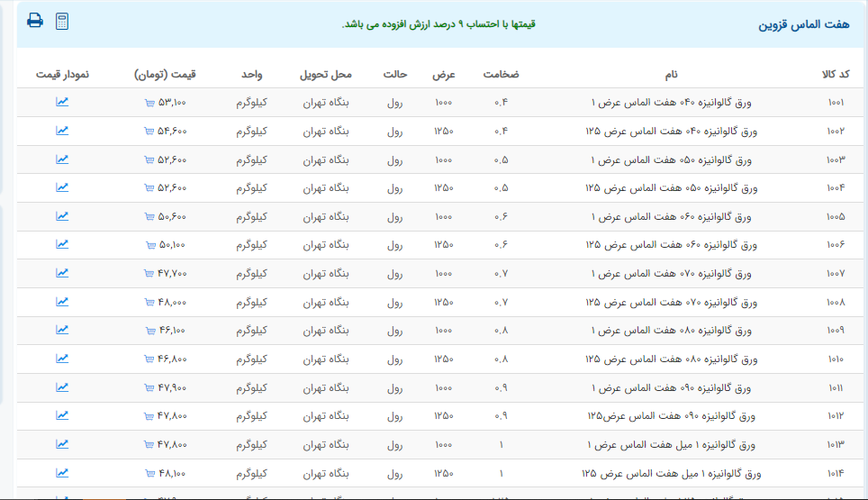The image size is (868, 500).
Task: Click the price 47,700 in row 1007
Action: pos(172,274)
